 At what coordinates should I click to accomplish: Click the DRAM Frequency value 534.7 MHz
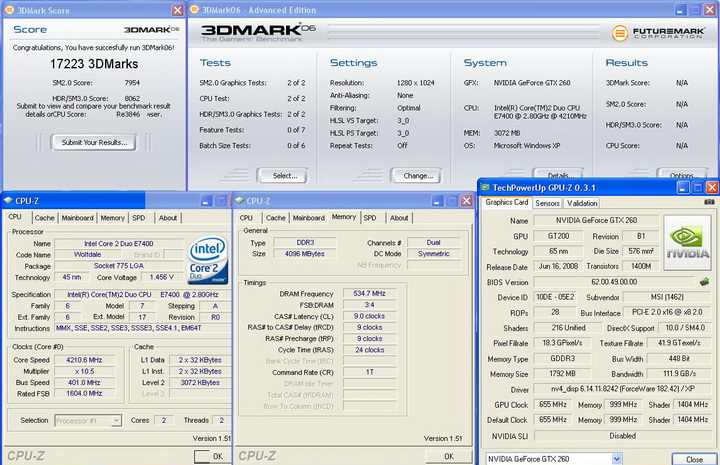[369, 293]
